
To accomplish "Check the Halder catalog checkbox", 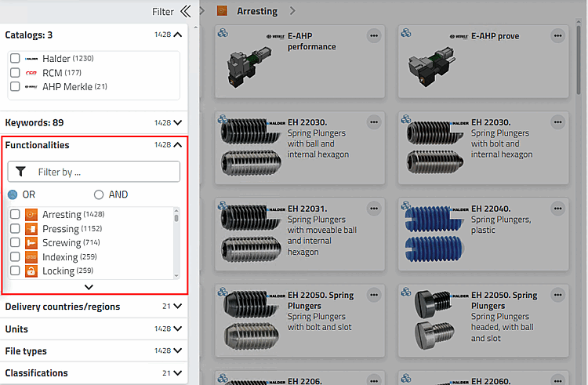I will [x=15, y=58].
